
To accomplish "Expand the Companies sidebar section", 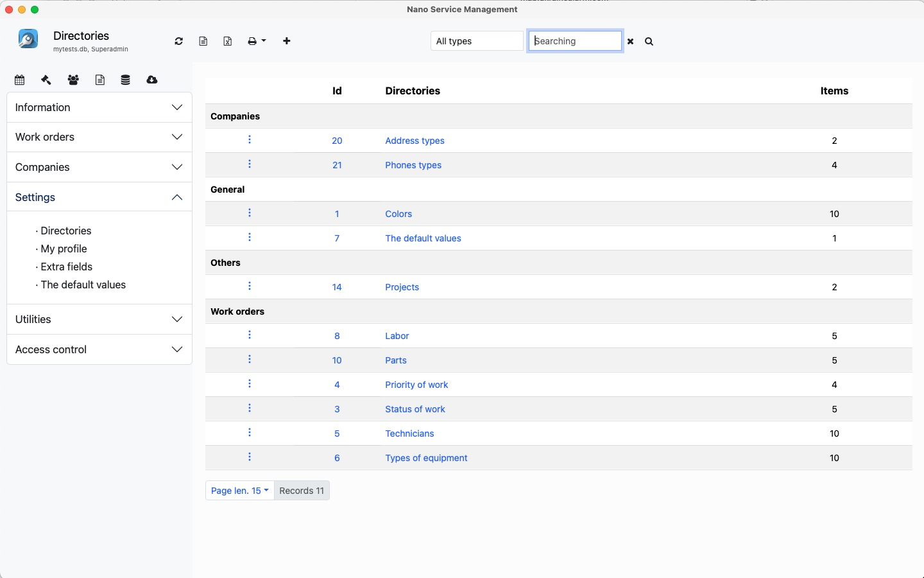I will click(99, 167).
